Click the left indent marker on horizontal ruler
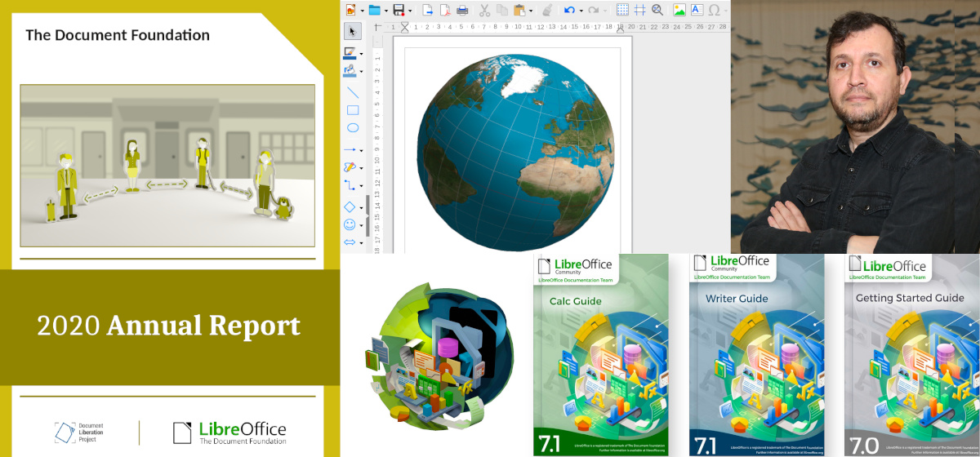The width and height of the screenshot is (980, 457). [405, 27]
